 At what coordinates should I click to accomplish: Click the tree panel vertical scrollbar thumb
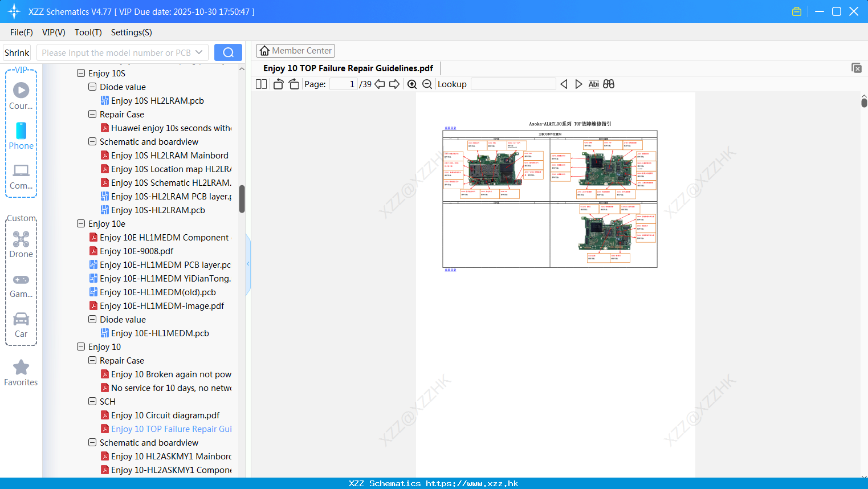242,199
